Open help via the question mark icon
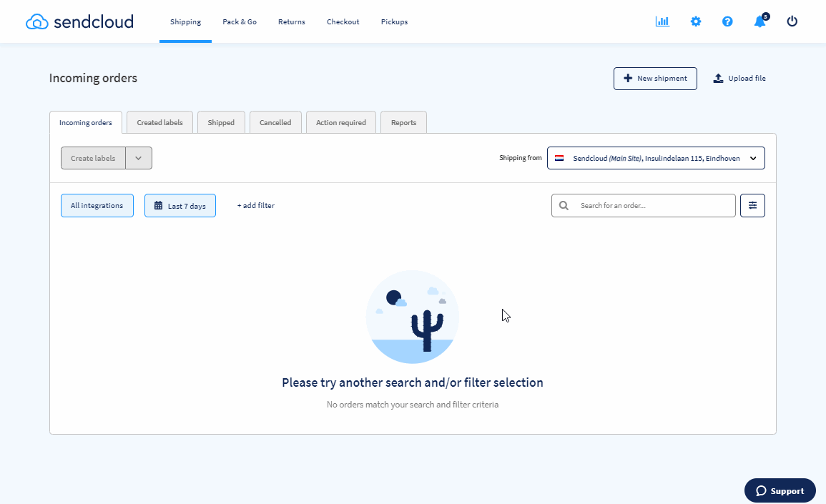The image size is (826, 504). tap(727, 21)
